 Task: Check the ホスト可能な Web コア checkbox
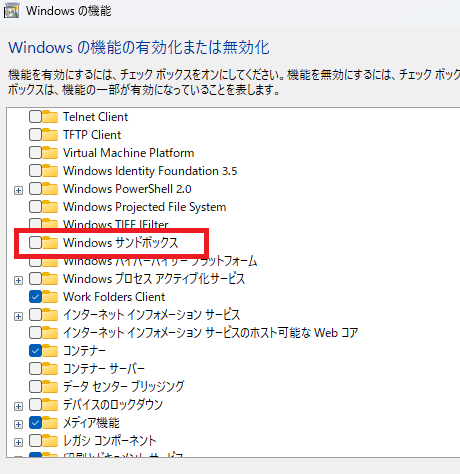(x=35, y=333)
